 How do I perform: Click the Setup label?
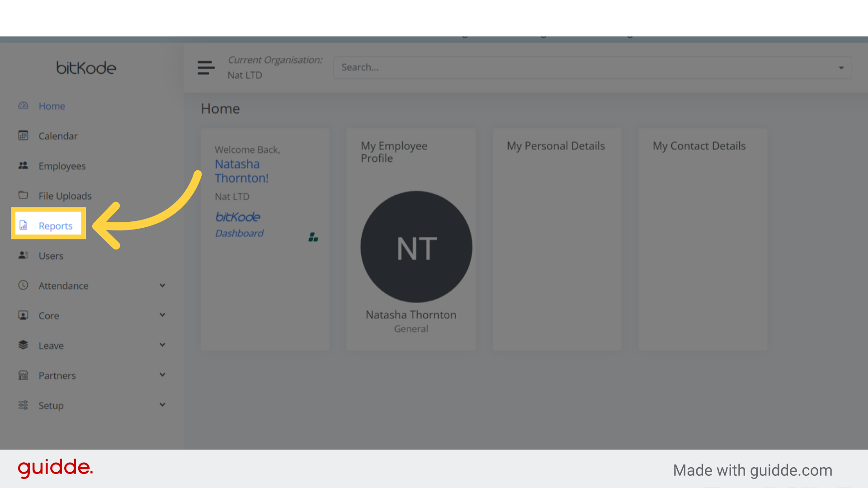tap(51, 405)
